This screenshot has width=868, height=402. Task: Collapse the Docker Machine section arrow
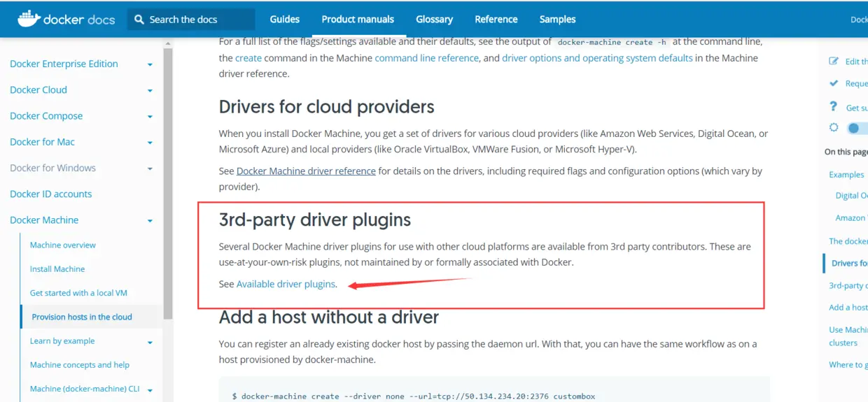[x=150, y=221]
